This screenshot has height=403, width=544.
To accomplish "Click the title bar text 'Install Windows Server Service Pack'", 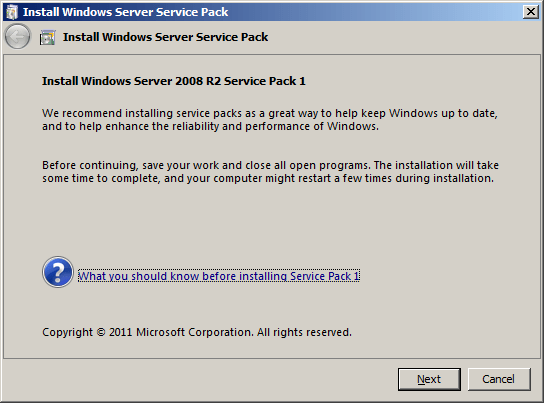I will 126,12.
